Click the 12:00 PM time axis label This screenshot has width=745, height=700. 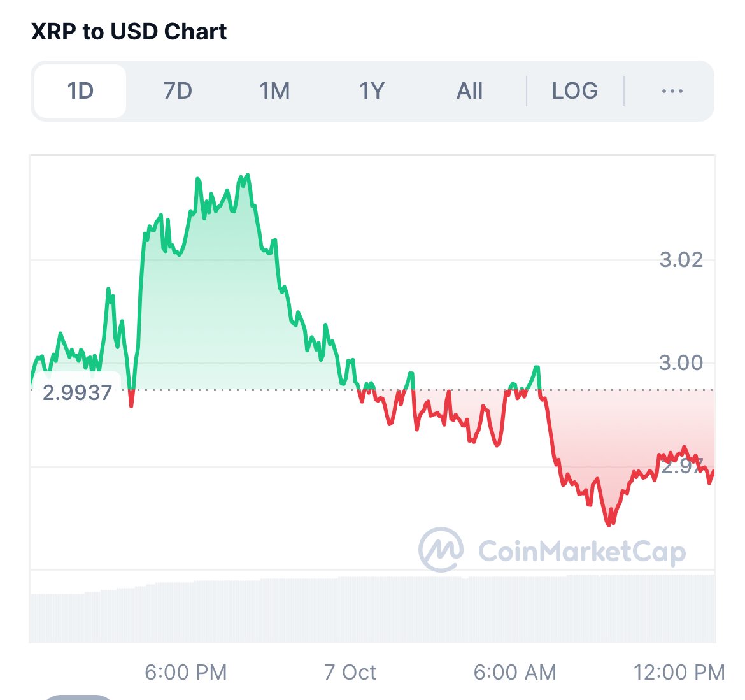click(679, 672)
